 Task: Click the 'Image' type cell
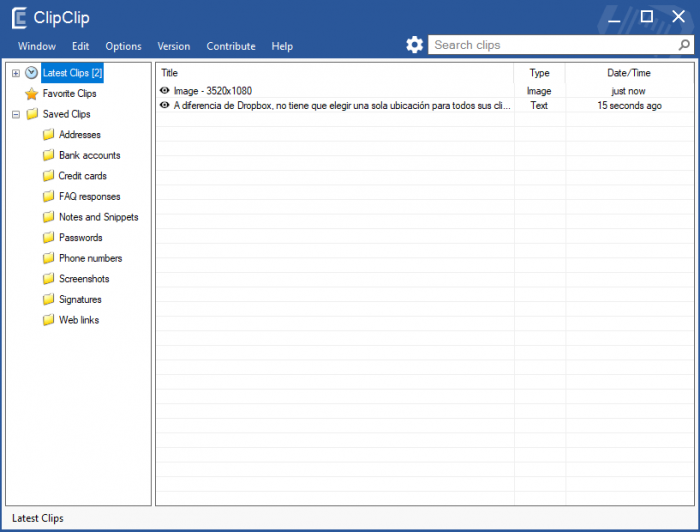pyautogui.click(x=539, y=91)
